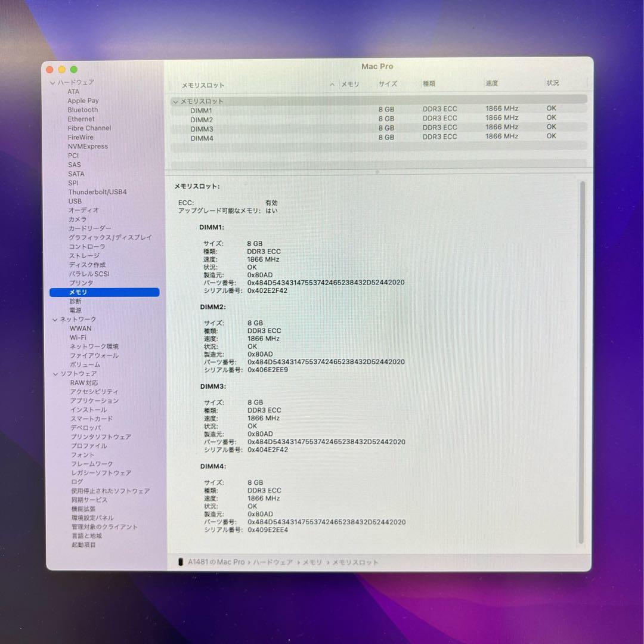
Task: Collapse the ハードウェア tree section
Action: pos(54,82)
